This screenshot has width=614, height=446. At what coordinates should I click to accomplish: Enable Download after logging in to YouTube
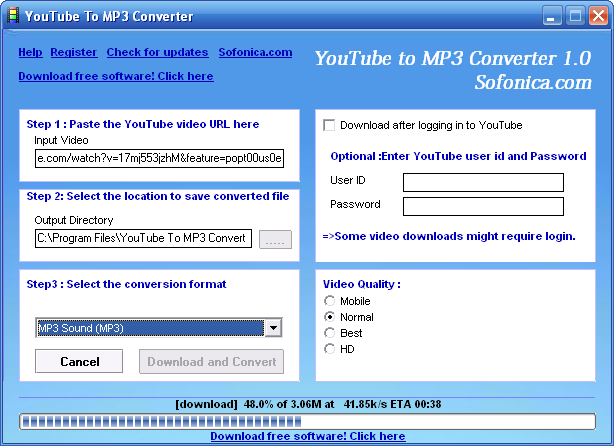[329, 125]
